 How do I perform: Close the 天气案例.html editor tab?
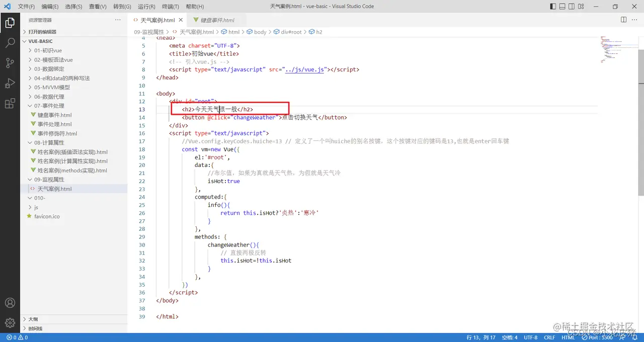tap(181, 20)
